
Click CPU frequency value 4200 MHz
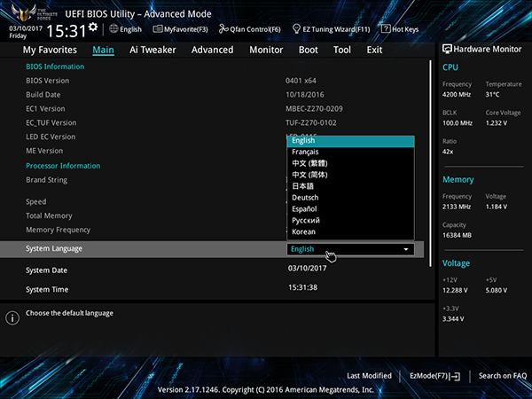point(457,95)
